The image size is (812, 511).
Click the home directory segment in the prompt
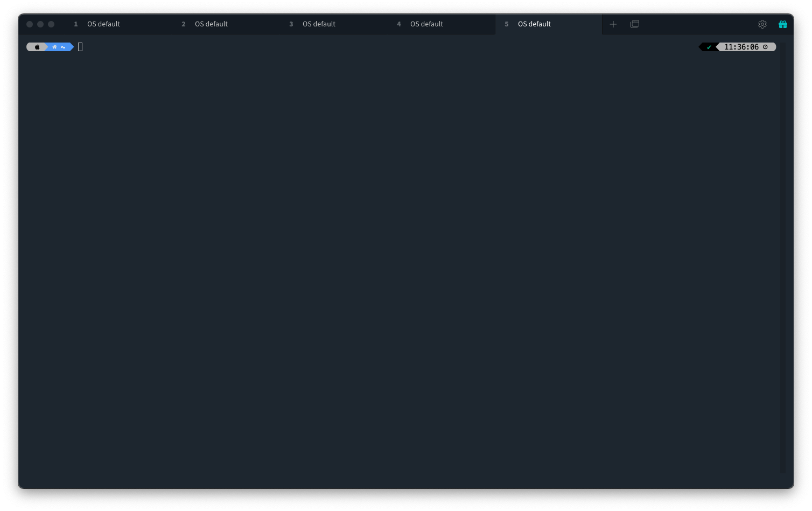coord(55,47)
